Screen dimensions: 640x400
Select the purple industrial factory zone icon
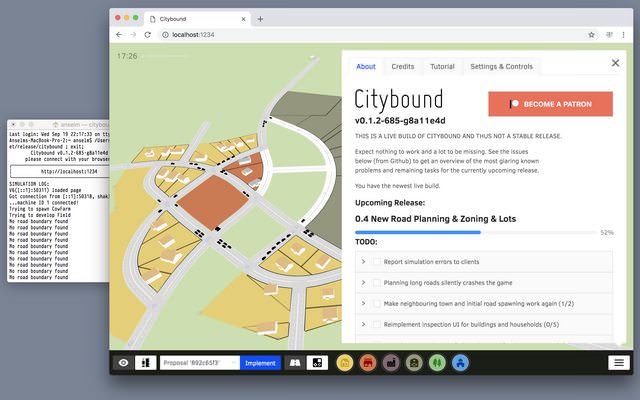(391, 362)
